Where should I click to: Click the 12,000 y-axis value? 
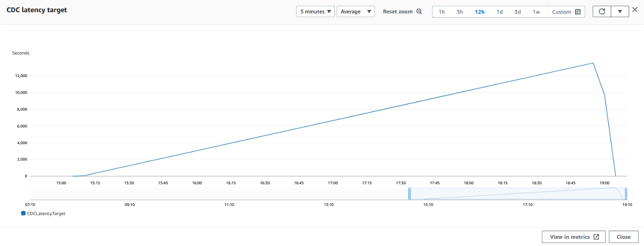[22, 76]
